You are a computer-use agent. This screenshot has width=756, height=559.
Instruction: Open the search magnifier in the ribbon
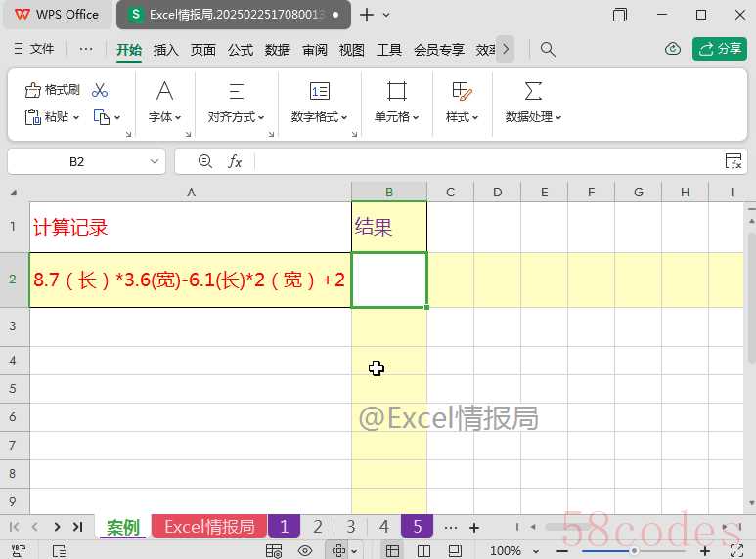coord(548,49)
